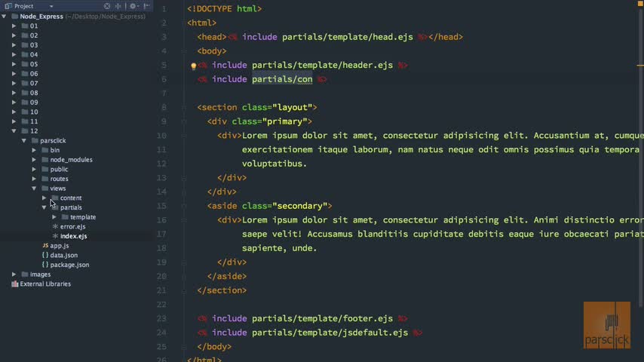Viewport: 644px width, 362px height.
Task: Expand the template folder arrow
Action: [x=54, y=217]
